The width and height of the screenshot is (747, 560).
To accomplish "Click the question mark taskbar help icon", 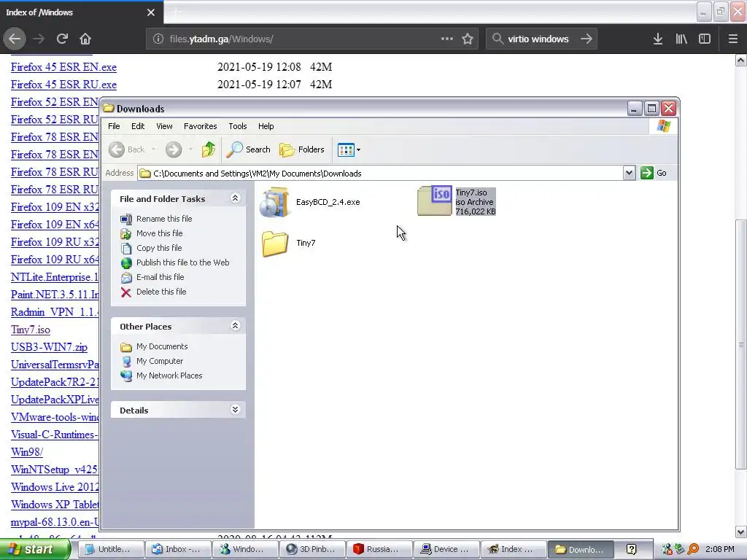I will pos(631,550).
